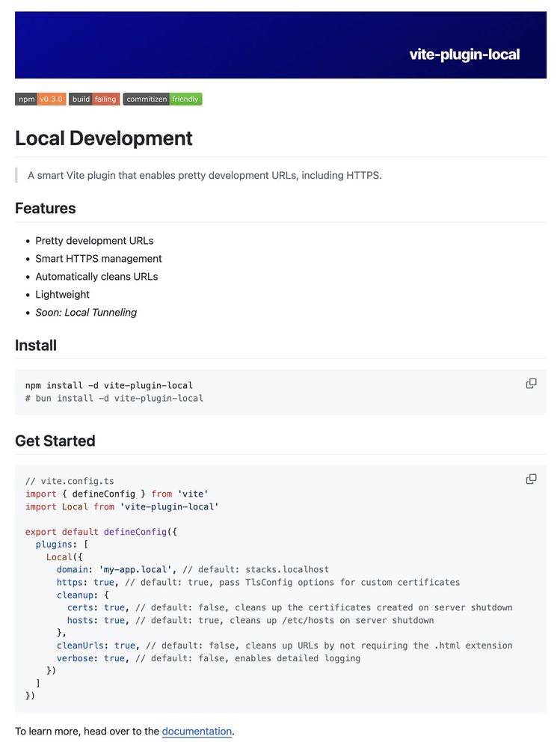
Task: Click the 'cleanUrls: true' code line
Action: 285,646
